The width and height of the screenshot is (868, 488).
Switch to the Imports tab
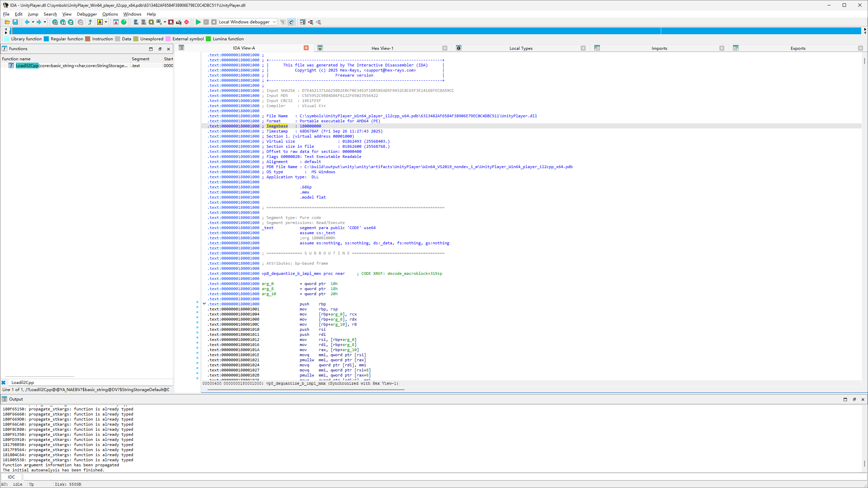point(659,48)
